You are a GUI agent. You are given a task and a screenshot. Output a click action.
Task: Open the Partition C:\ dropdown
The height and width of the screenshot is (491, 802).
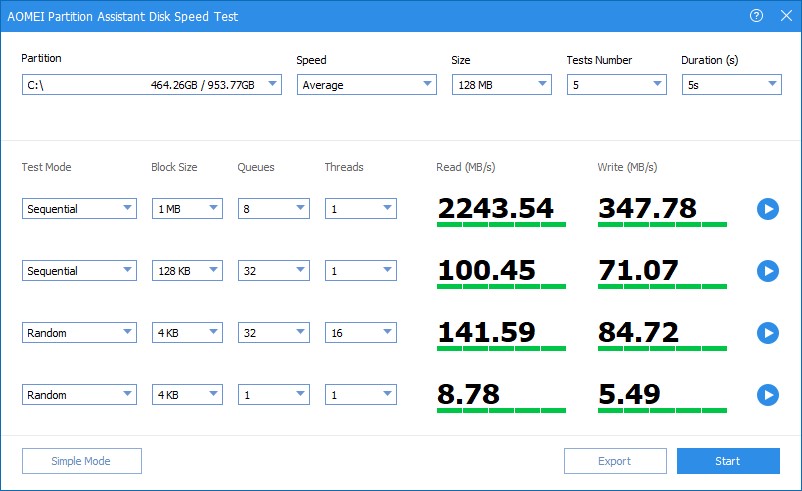pos(151,85)
